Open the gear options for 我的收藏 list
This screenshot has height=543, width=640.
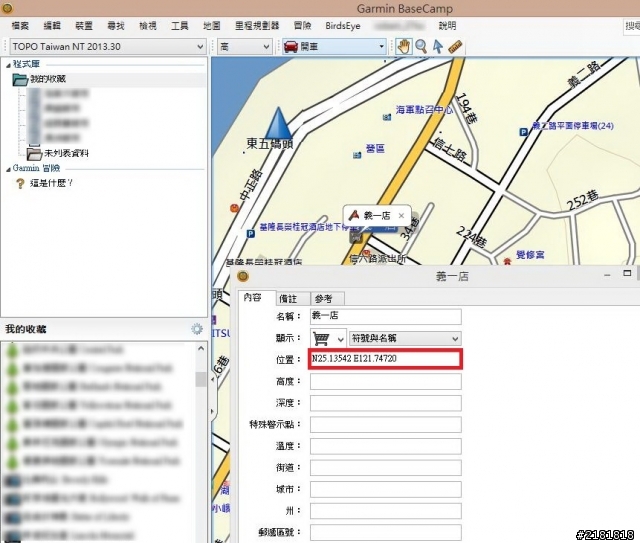(x=197, y=329)
